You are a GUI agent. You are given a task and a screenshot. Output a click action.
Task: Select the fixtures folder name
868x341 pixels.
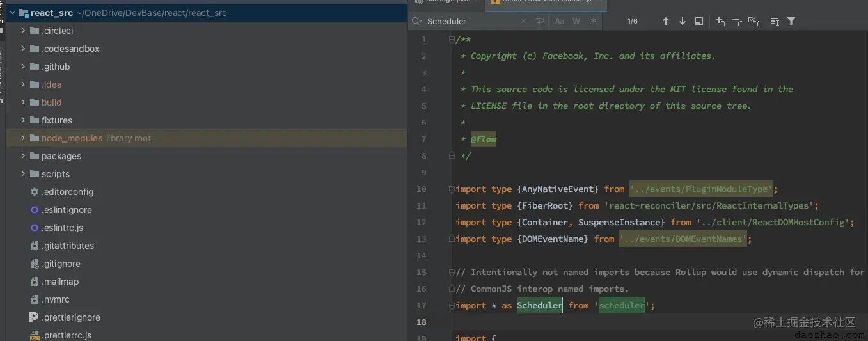pyautogui.click(x=57, y=120)
